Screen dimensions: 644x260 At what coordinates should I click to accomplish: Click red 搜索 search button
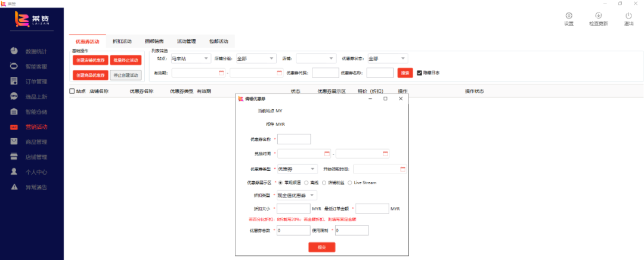click(405, 73)
